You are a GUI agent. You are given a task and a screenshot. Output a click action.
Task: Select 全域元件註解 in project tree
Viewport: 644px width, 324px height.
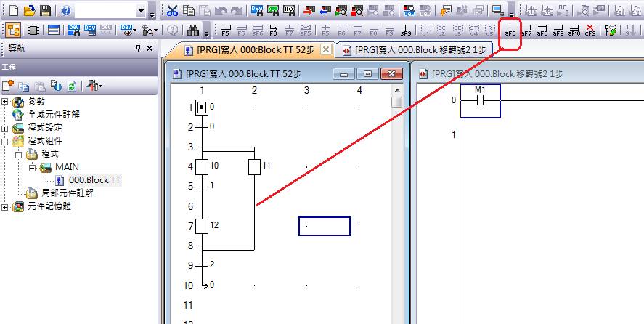point(53,114)
